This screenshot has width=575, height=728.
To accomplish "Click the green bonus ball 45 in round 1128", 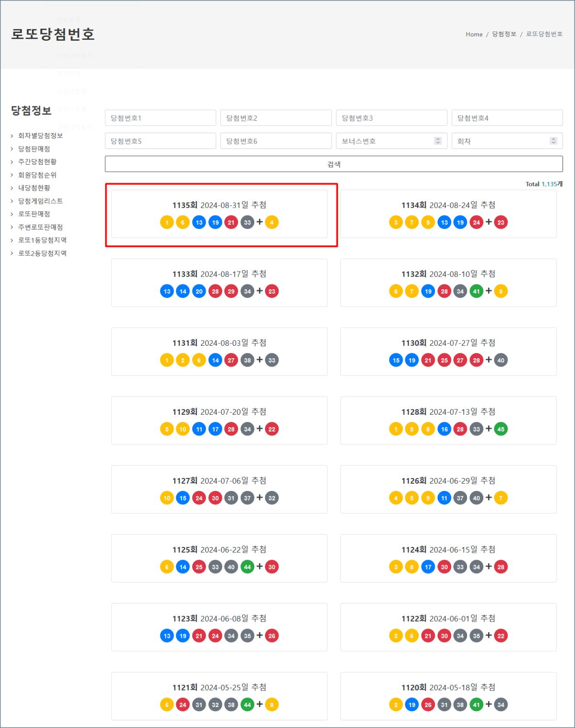I will pos(501,429).
